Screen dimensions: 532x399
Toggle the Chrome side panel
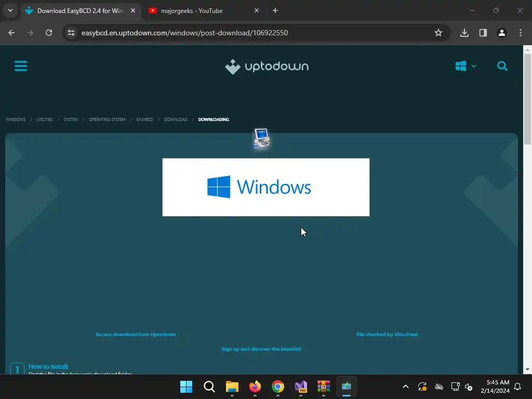[x=483, y=33]
